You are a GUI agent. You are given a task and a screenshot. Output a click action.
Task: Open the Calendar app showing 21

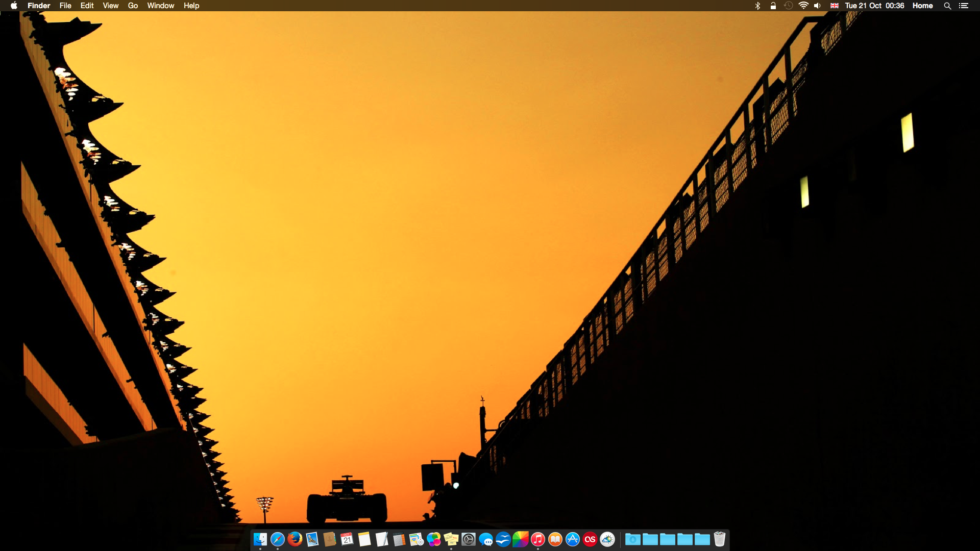pos(347,539)
